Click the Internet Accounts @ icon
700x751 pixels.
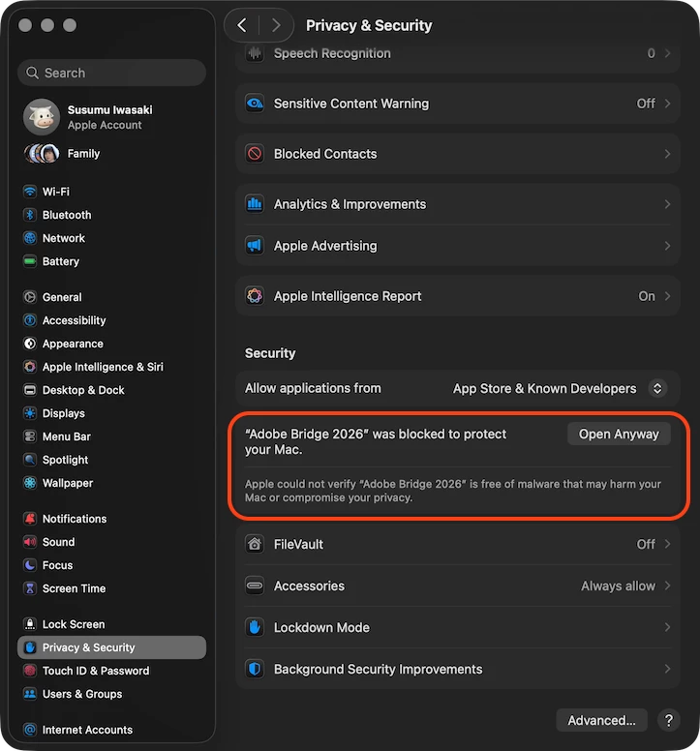tap(30, 730)
